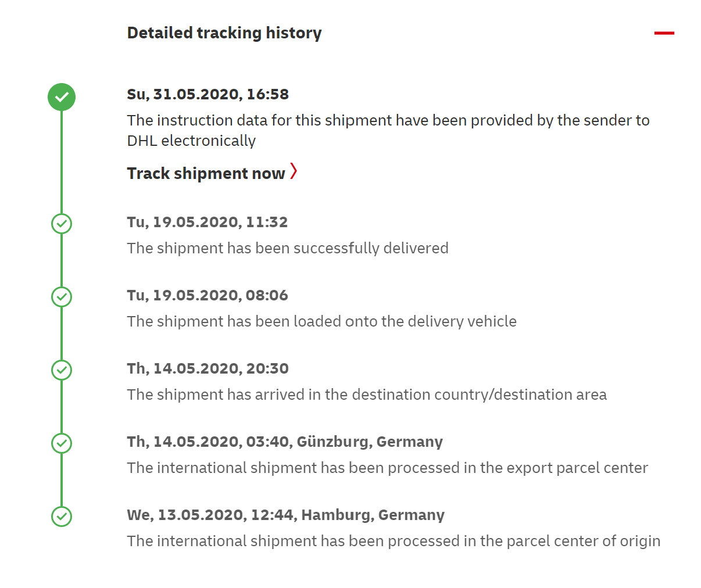The image size is (701, 588).
Task: Click the instruction data provided to DHL text
Action: click(x=388, y=130)
